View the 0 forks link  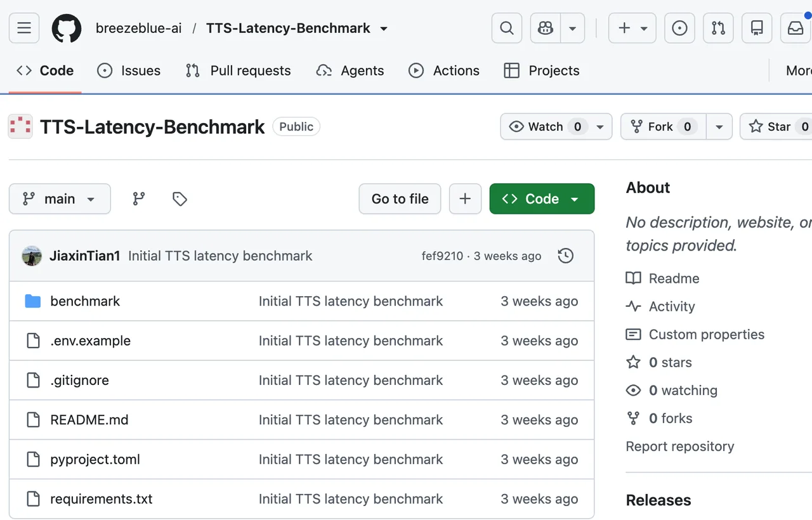[x=660, y=419]
